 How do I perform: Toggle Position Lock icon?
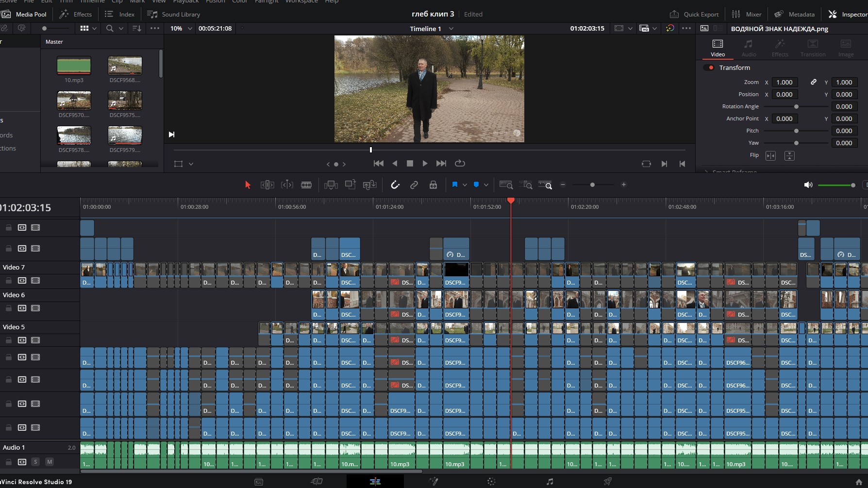point(433,185)
